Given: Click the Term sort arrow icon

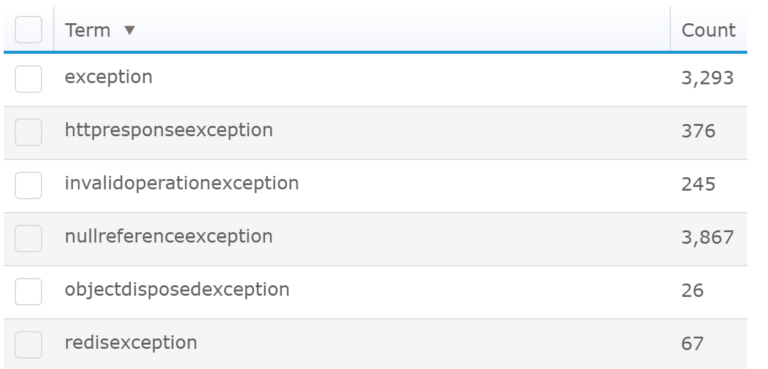Looking at the screenshot, I should [129, 30].
